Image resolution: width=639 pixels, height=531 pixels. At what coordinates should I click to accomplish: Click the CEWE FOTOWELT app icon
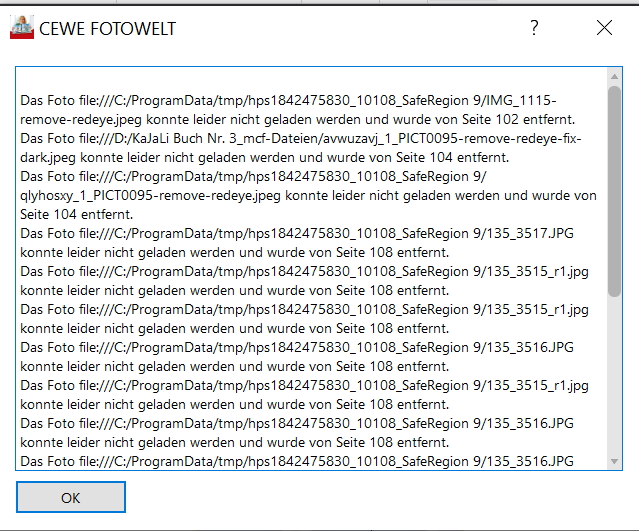tap(22, 28)
